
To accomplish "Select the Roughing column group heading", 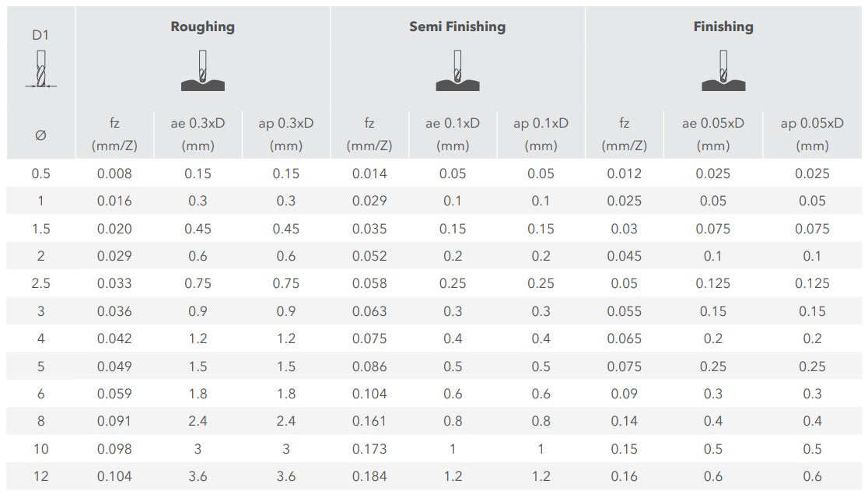I will pos(202,26).
